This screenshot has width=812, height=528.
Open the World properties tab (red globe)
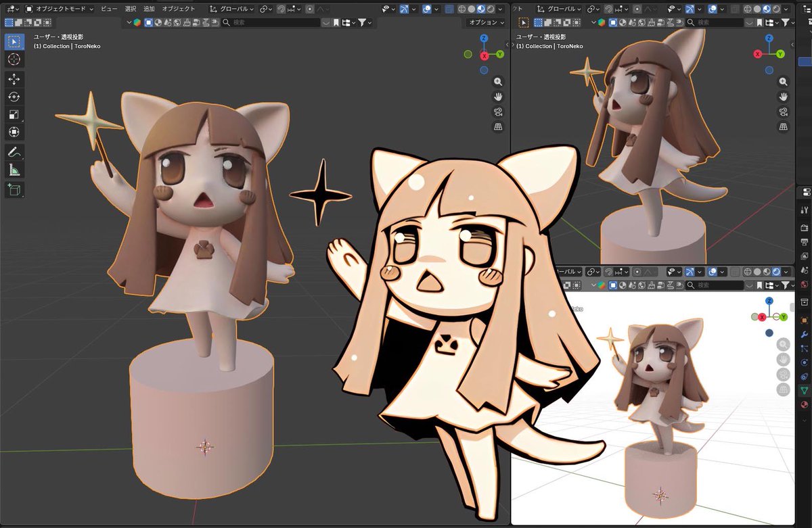pos(805,285)
